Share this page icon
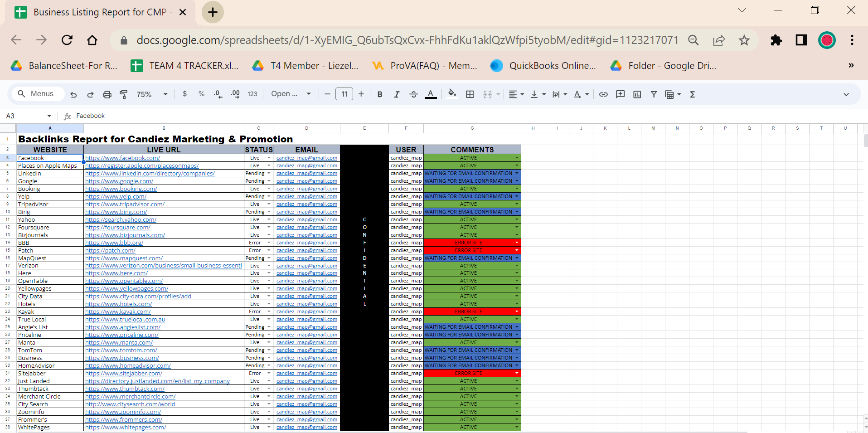 [719, 40]
